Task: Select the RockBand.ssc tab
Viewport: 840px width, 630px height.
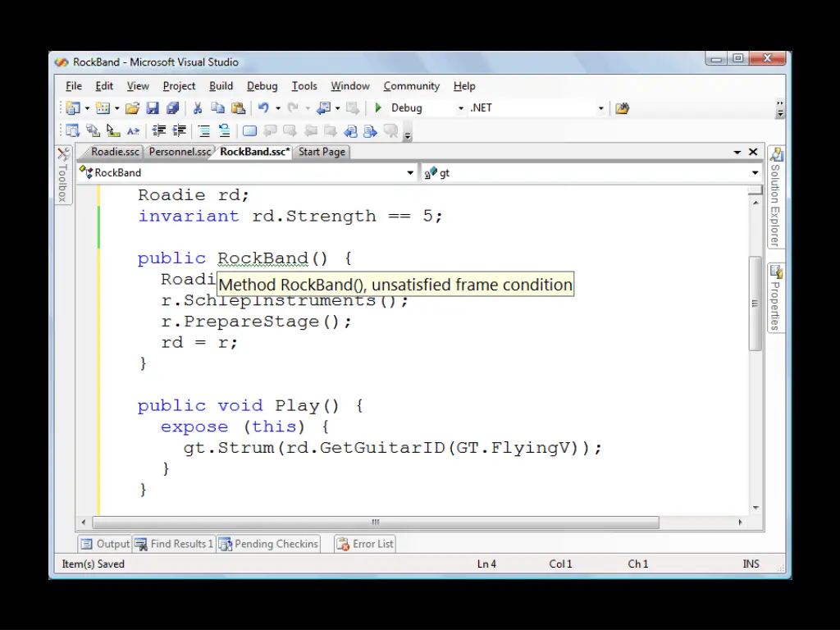Action: coord(254,152)
